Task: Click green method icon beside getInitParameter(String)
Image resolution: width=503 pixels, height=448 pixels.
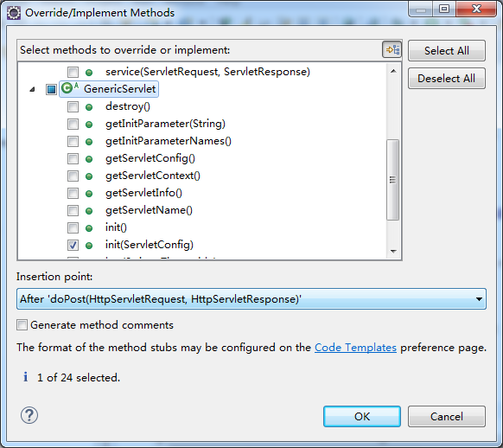Action: pos(89,125)
